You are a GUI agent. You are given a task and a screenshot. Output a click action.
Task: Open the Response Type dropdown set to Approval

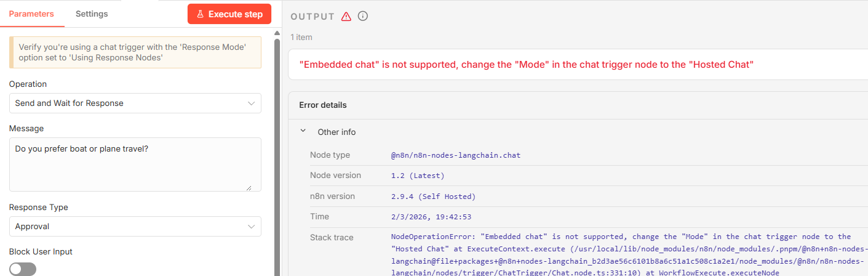[x=135, y=227]
